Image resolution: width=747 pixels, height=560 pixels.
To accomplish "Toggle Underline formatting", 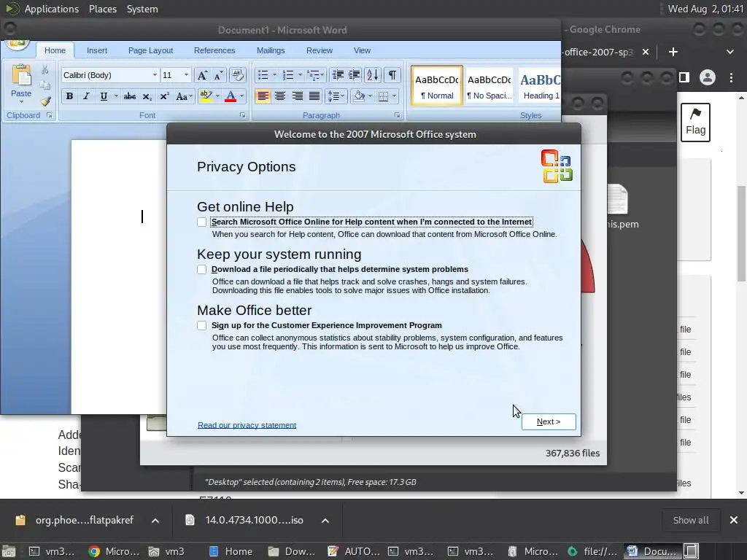I will (104, 96).
